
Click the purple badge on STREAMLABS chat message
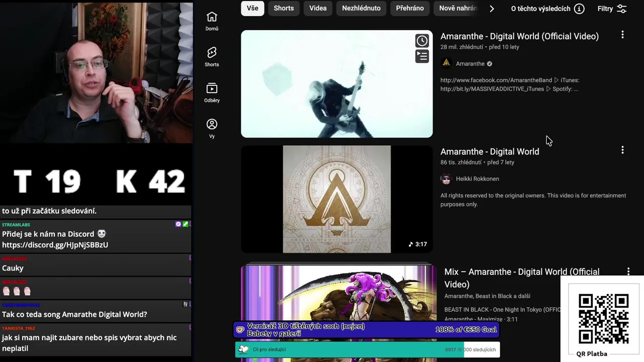click(x=178, y=224)
